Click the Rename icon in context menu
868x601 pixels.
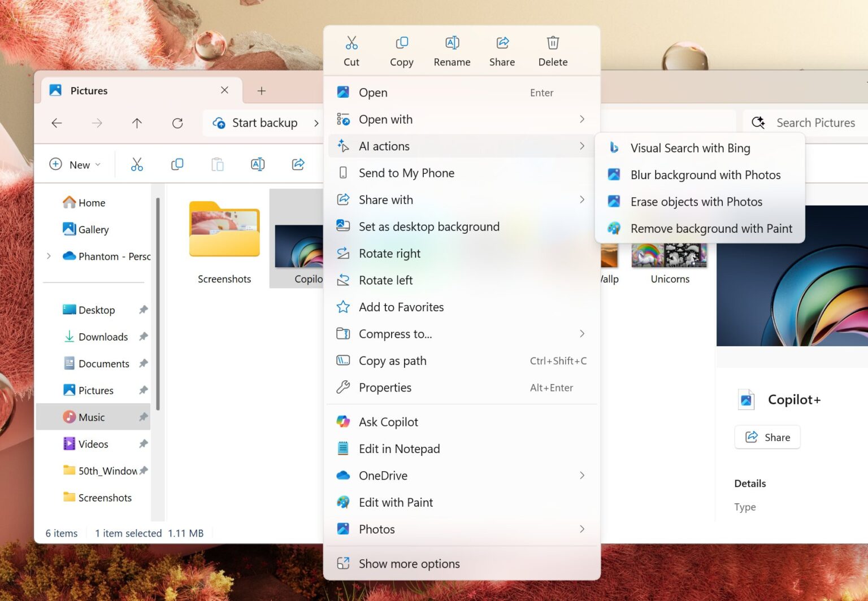(452, 43)
